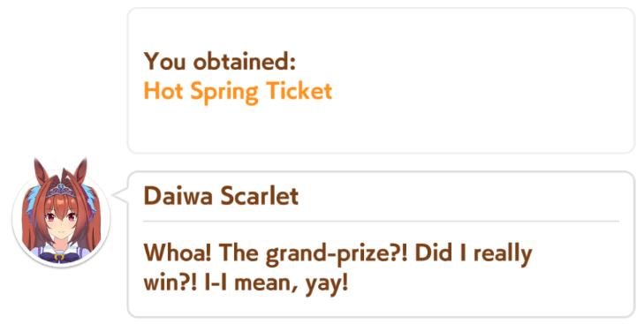
Task: Tap the tiara on Daiwa Scarlet's head
Action: click(61, 190)
